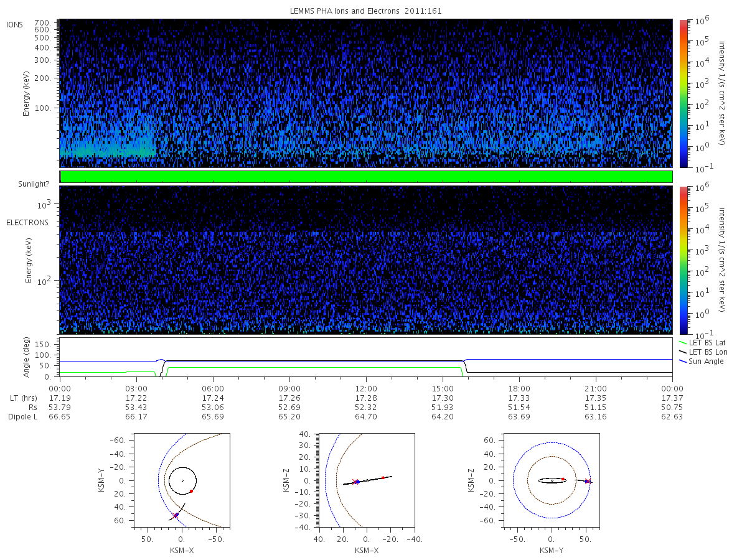This screenshot has width=747, height=560.
Task: Click the red X marker in KSM-X/KSM-Z plot
Action: coord(354,482)
